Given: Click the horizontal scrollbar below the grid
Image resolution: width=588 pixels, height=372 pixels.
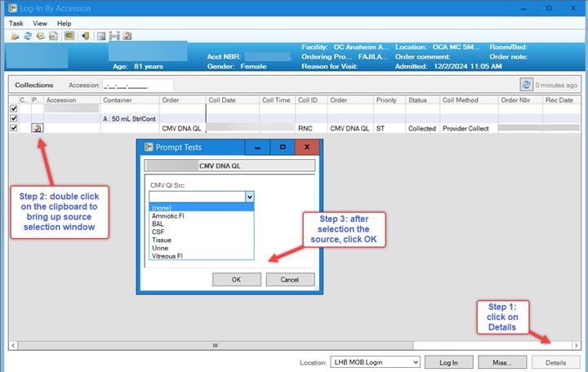Looking at the screenshot, I should tap(216, 346).
